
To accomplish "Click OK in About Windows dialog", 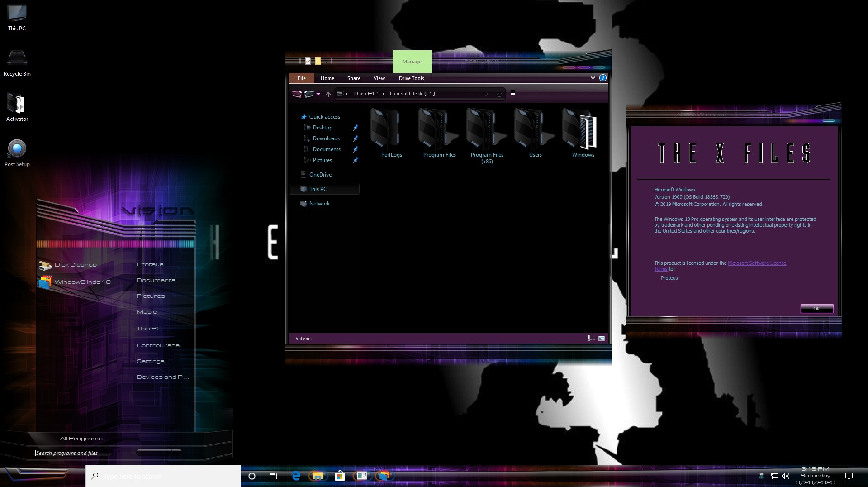I will tap(817, 309).
